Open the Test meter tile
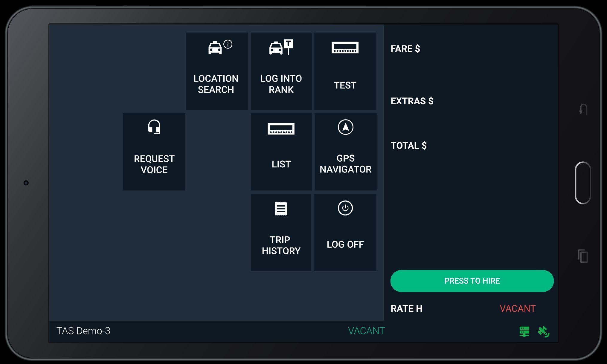Image resolution: width=607 pixels, height=364 pixels. pos(345,71)
